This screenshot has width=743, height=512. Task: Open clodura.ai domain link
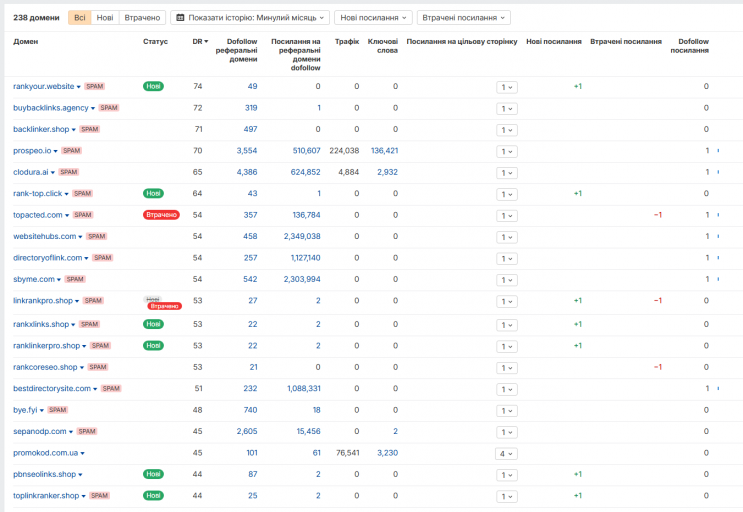pos(31,172)
